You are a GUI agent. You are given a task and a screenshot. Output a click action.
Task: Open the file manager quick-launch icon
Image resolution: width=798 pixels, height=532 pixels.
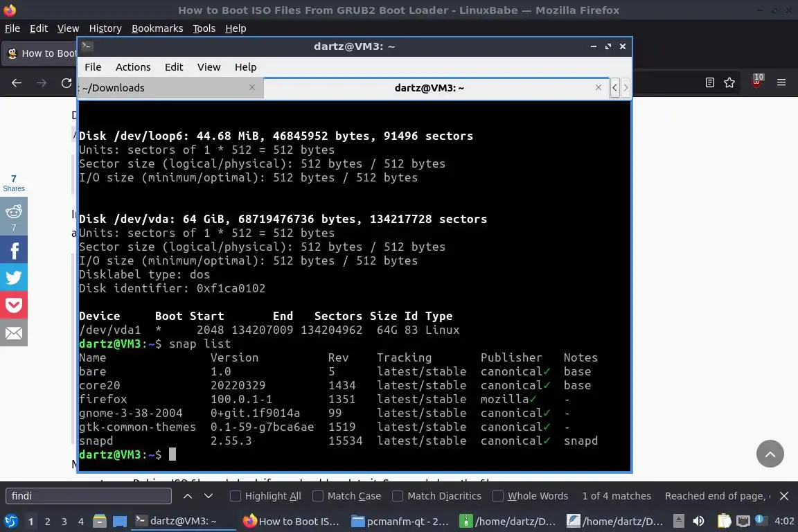(x=100, y=522)
